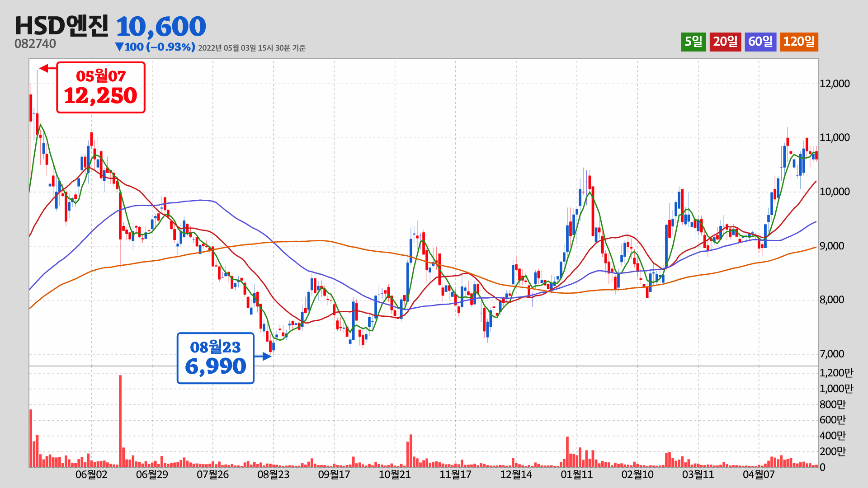Click the change value ▼100 (−0.93%)
This screenshot has width=868, height=488.
155,47
